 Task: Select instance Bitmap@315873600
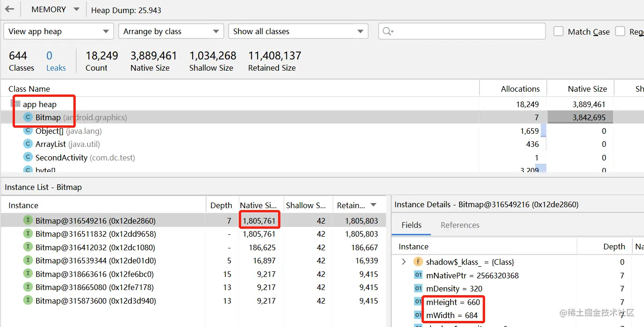(193, 301)
